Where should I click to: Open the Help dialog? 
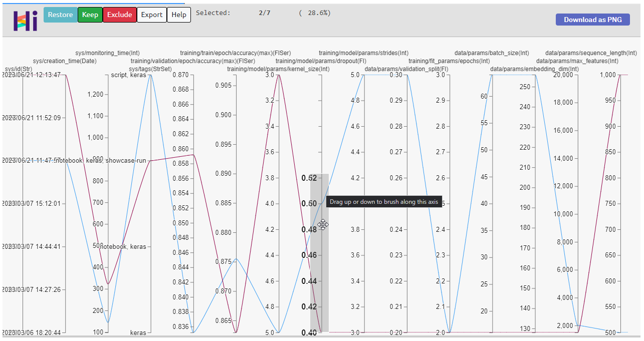pos(178,15)
